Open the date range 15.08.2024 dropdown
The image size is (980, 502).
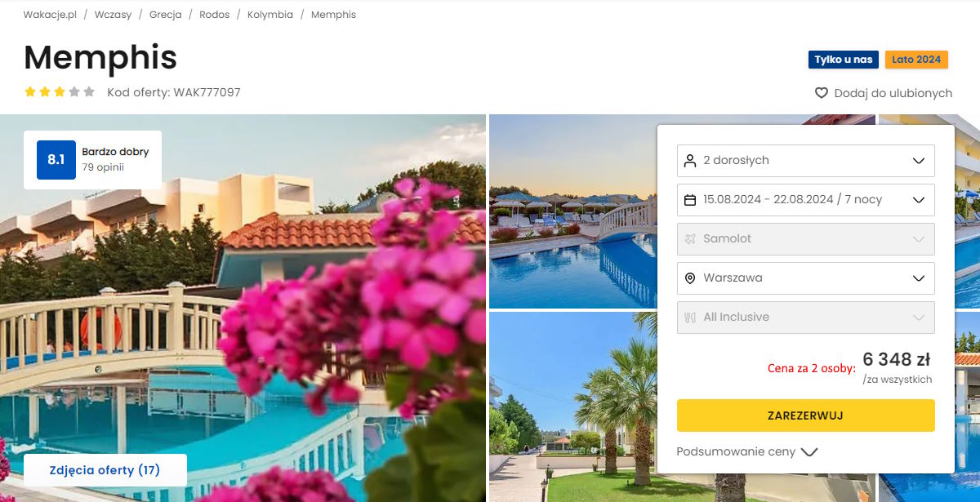(x=806, y=200)
